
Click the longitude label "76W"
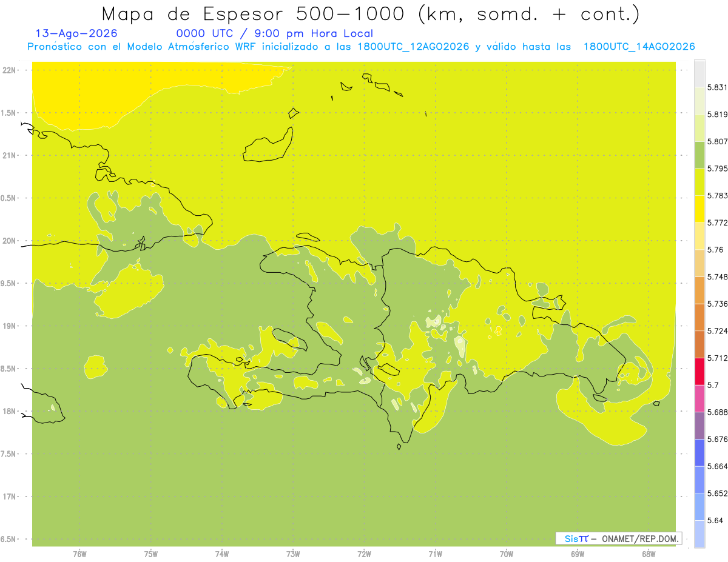pos(79,554)
